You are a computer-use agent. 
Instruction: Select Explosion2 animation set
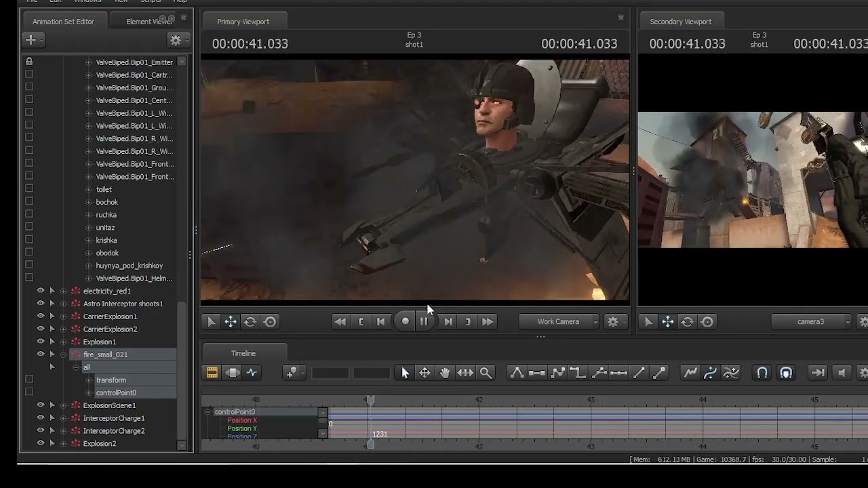pos(100,443)
